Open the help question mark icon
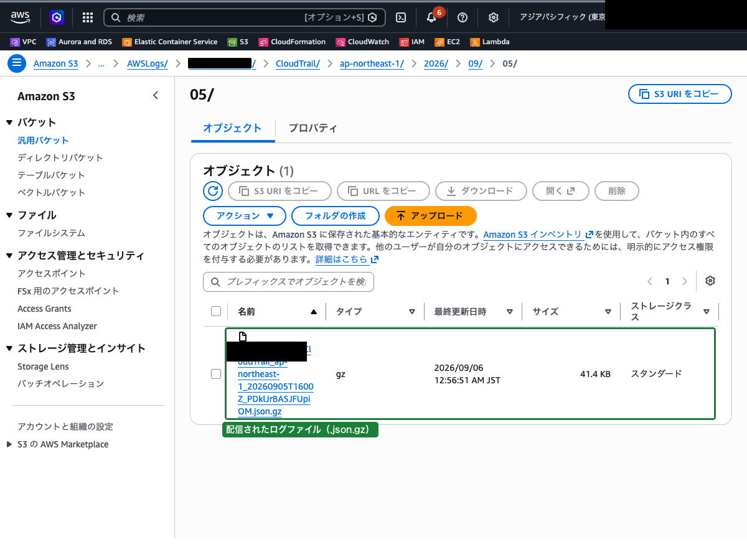Viewport: 747px width, 560px height. [x=463, y=17]
